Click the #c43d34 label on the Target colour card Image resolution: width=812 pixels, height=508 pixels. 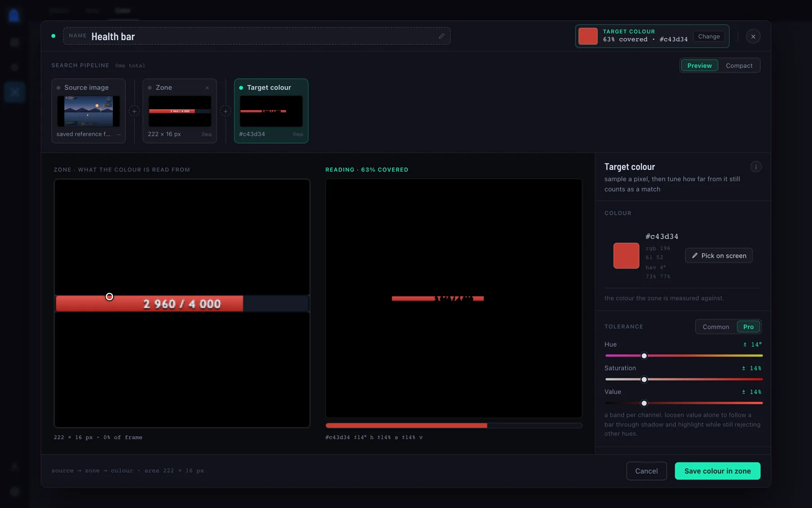252,135
